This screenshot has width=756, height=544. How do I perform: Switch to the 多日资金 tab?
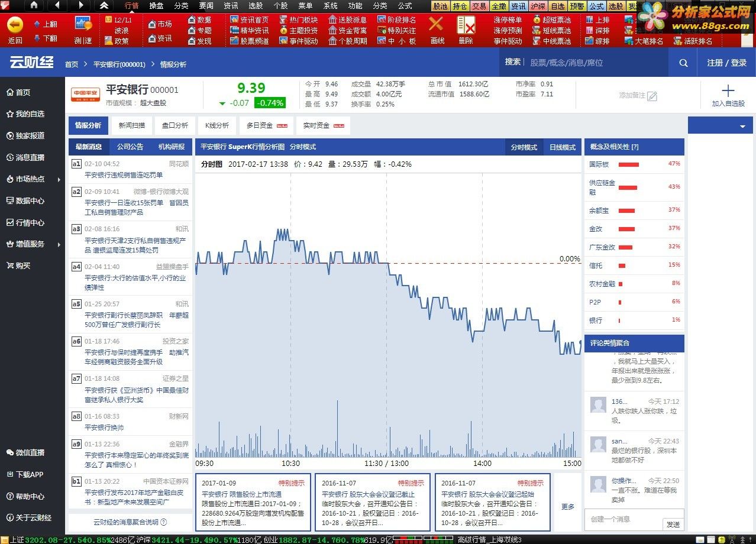pos(265,125)
